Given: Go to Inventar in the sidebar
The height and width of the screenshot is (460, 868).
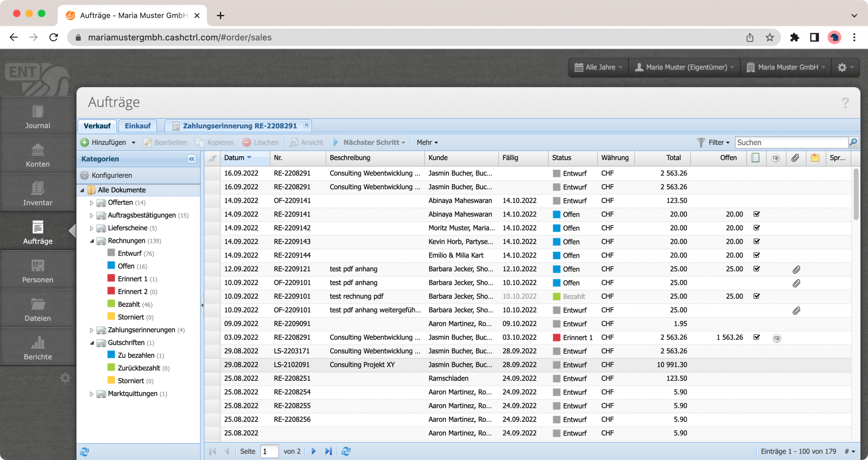Looking at the screenshot, I should click(37, 194).
